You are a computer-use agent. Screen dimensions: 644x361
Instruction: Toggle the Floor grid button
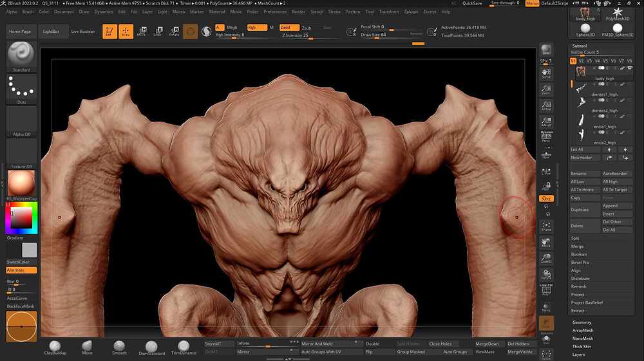coord(546,154)
